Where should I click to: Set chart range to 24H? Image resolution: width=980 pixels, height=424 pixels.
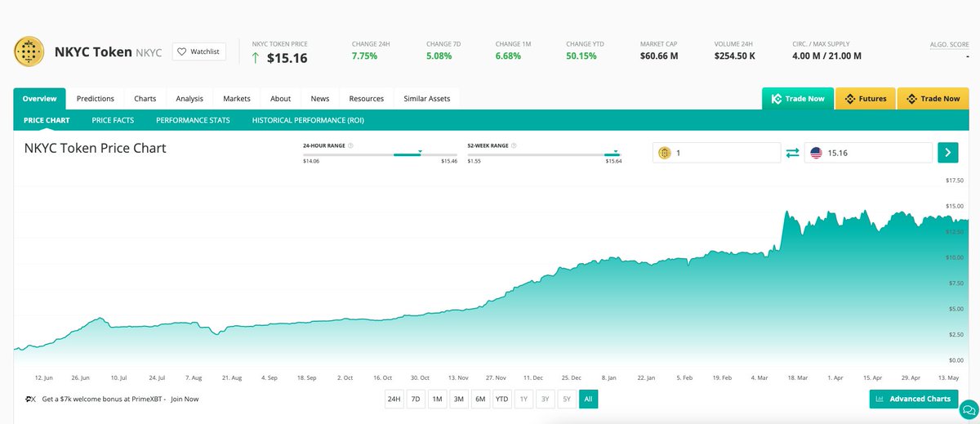[394, 399]
